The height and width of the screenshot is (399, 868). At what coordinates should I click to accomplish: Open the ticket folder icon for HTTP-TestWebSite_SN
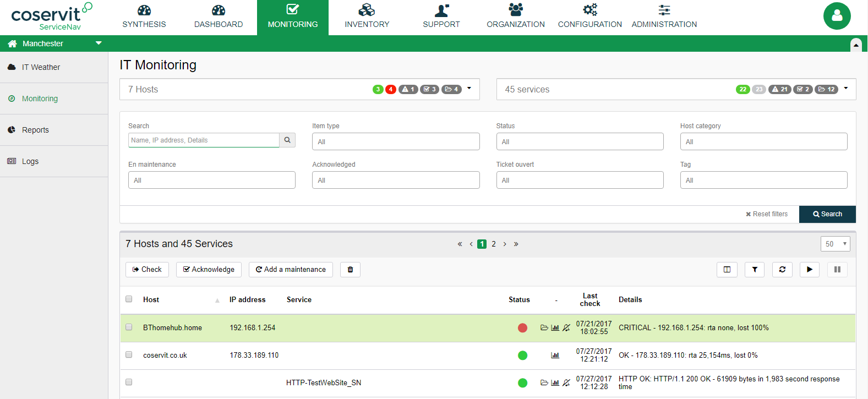(x=544, y=382)
